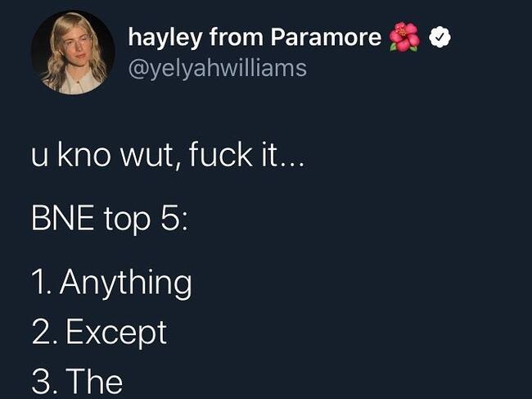Click the verified checkmark badge
Image resolution: width=532 pixels, height=399 pixels.
point(440,37)
